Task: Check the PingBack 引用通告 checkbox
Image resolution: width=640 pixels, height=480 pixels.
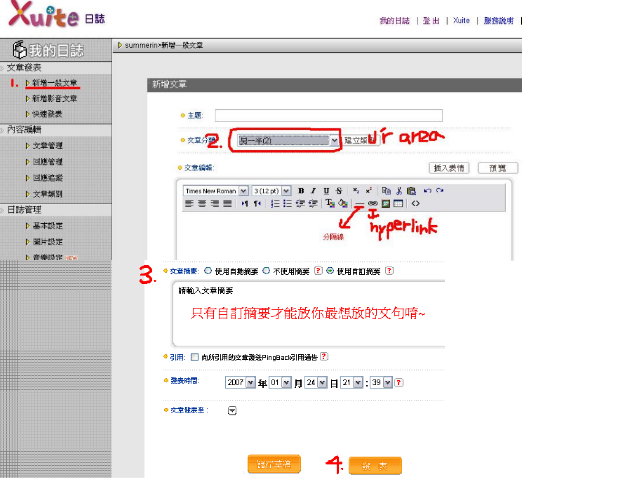Action: 194,356
